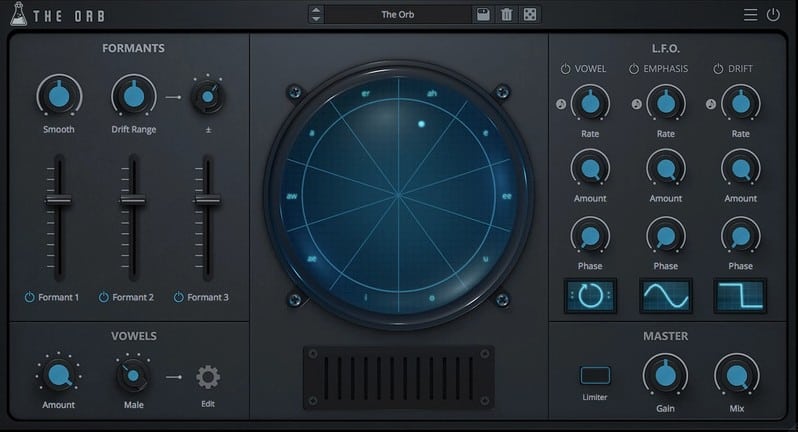
Task: Click the 'u' vowel label on orb
Action: pyautogui.click(x=486, y=259)
